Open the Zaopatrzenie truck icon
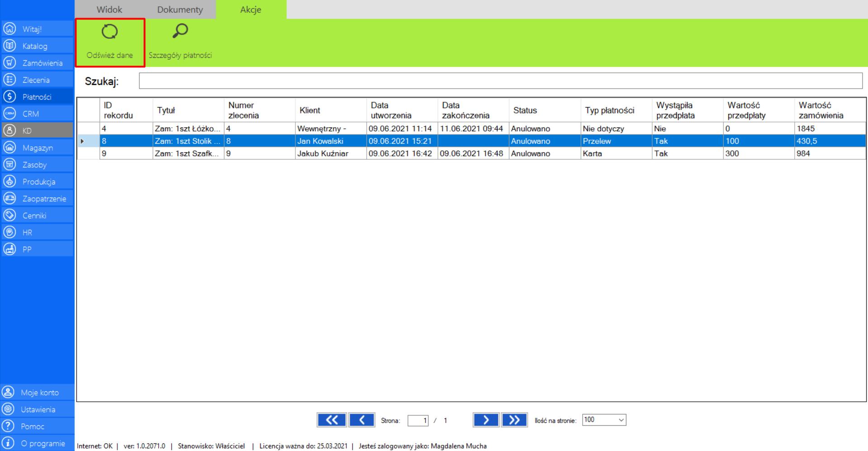Image resolution: width=868 pixels, height=451 pixels. click(x=9, y=198)
